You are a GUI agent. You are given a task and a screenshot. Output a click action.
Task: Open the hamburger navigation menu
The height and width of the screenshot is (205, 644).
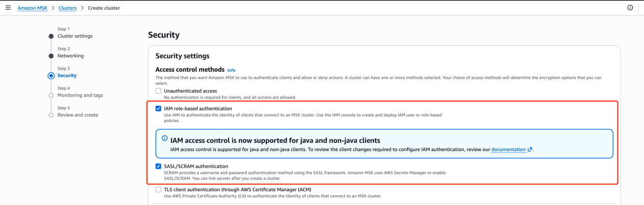tap(8, 8)
